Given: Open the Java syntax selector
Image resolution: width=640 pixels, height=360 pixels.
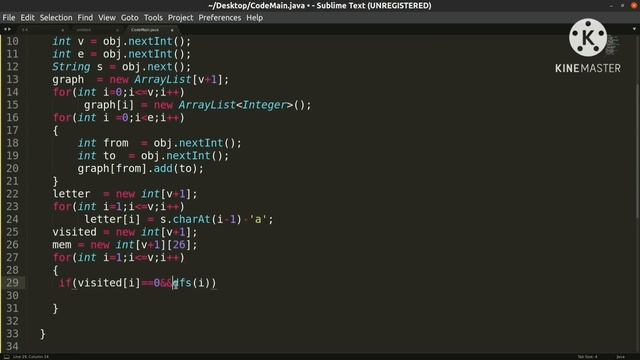Looking at the screenshot, I should point(620,357).
